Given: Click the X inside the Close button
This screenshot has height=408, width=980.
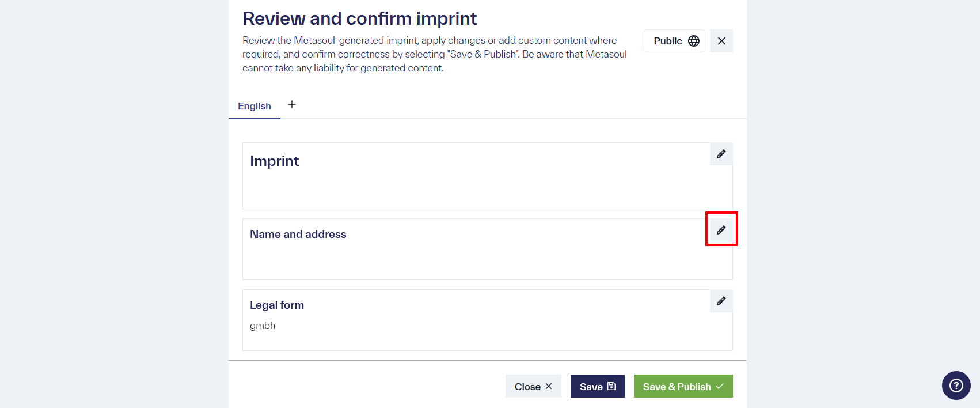Looking at the screenshot, I should click(x=548, y=386).
